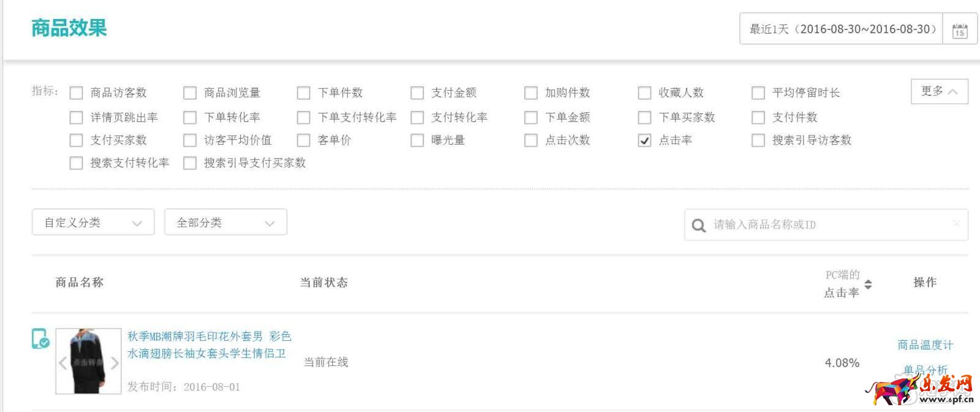
Task: Show next product image arrow
Action: [115, 362]
